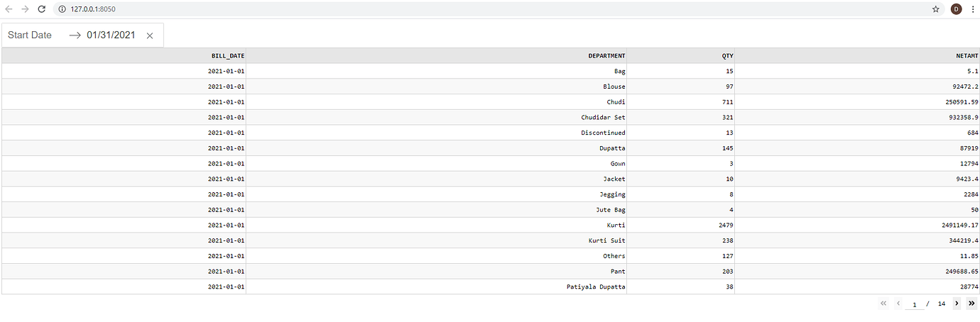Select the NETAMT column header

pos(967,55)
